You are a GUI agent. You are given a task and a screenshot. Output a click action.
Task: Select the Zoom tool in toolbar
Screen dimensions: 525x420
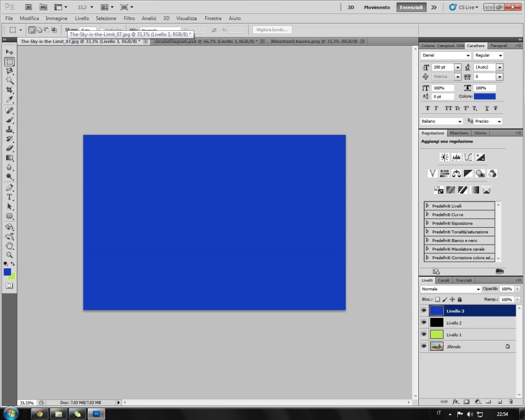(9, 255)
